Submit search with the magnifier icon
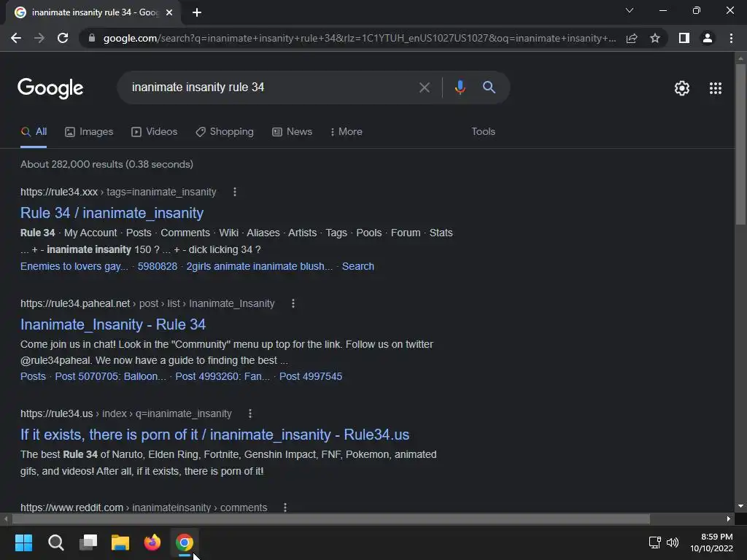 pos(489,87)
